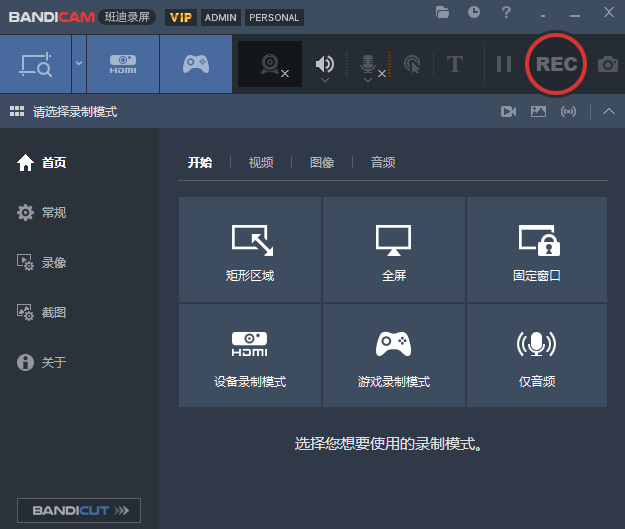
Task: Switch to 开始 tab
Action: tap(200, 163)
